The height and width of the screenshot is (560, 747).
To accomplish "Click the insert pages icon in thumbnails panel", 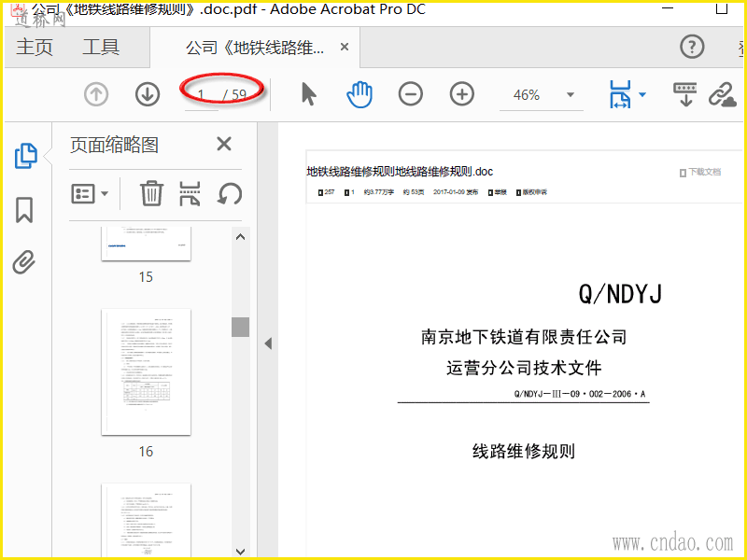I will [190, 193].
